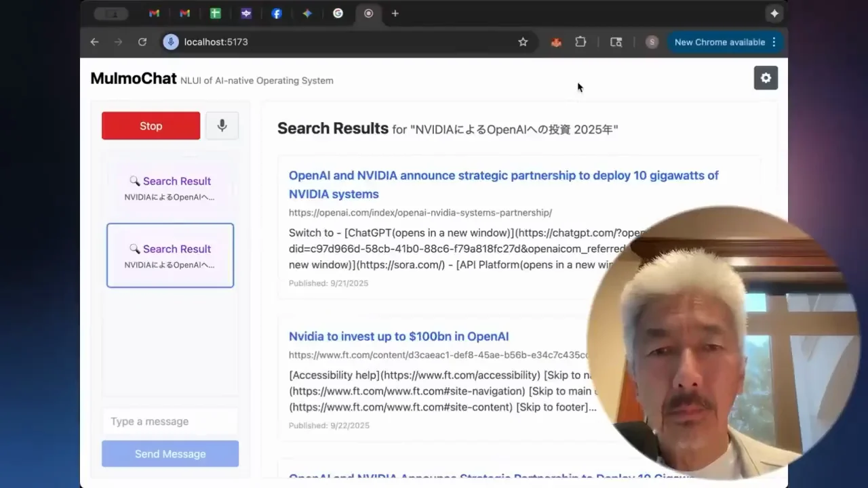Click the toolbar icon left of profile avatar
This screenshot has height=488, width=868.
coord(616,42)
